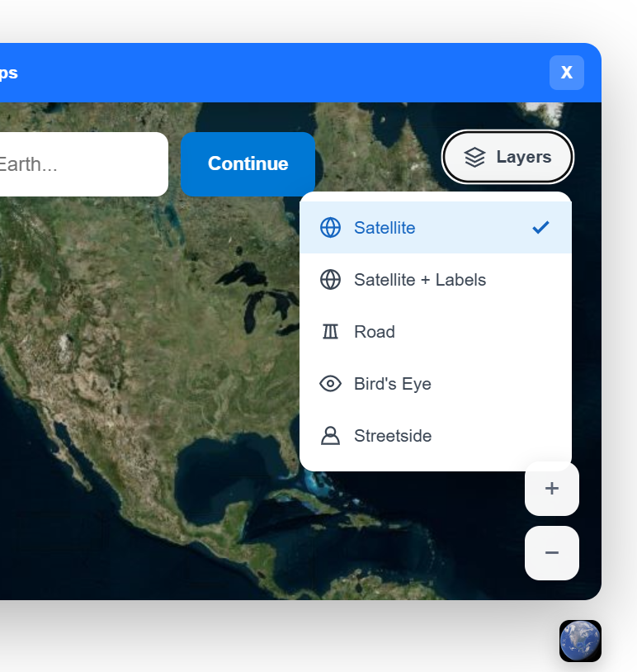Switch to the Road layer
Viewport: 637px width, 672px height.
click(x=436, y=332)
